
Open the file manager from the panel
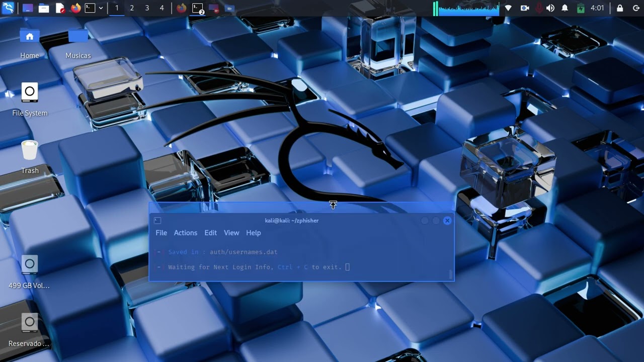[44, 8]
